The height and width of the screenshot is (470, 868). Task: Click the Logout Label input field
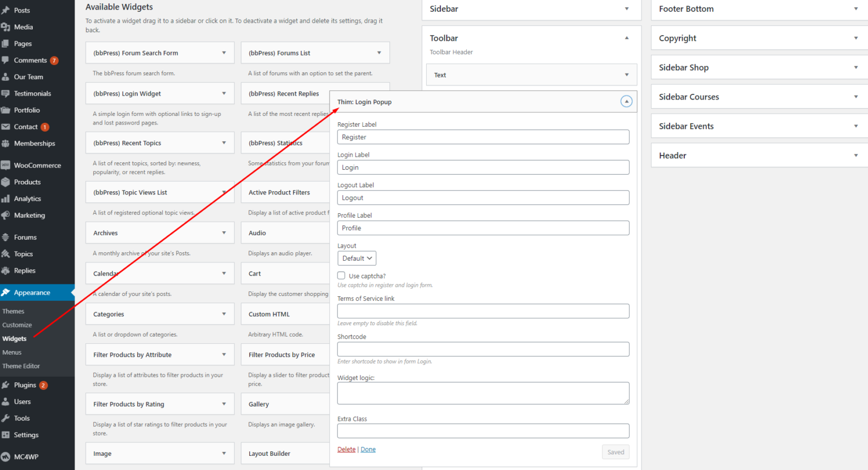click(483, 197)
